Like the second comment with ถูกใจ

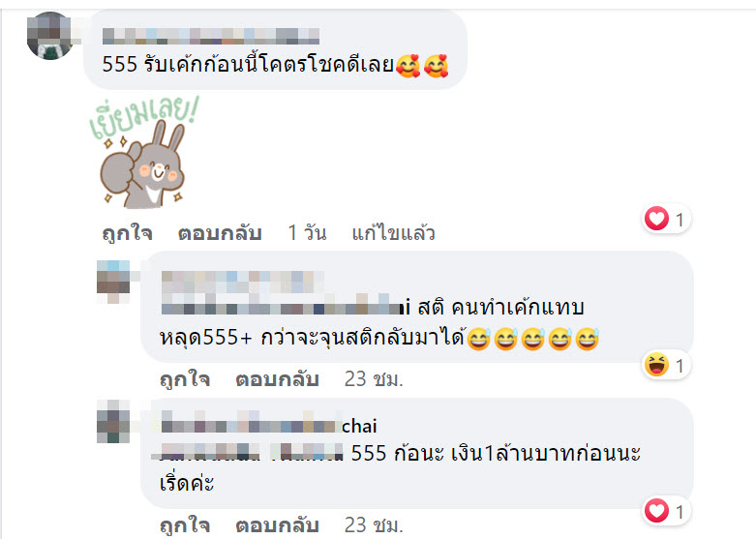[185, 379]
